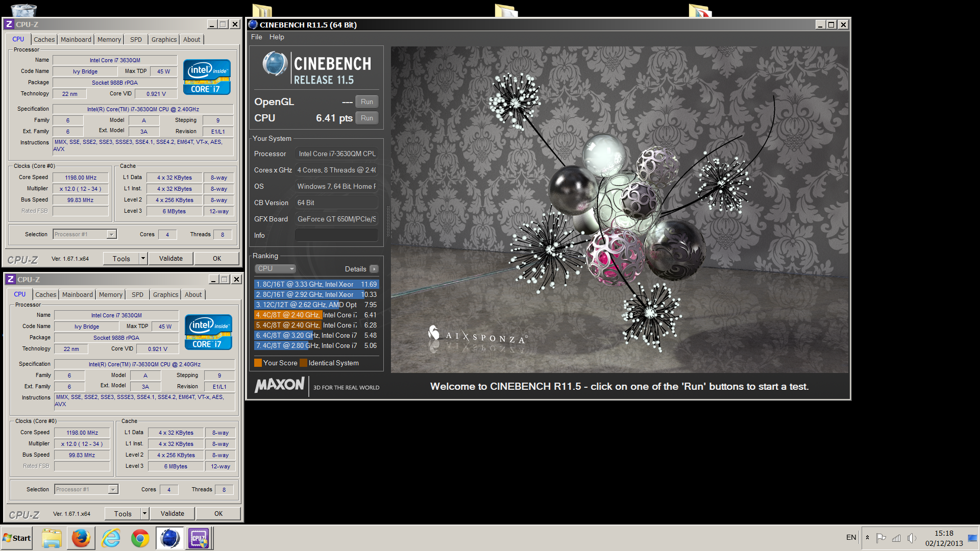Click Validate in bottom CPU-Z window

point(173,514)
